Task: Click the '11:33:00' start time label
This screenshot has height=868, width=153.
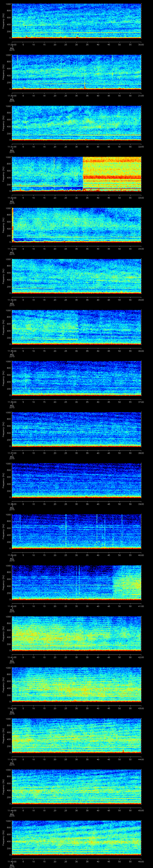Action: coord(12,249)
